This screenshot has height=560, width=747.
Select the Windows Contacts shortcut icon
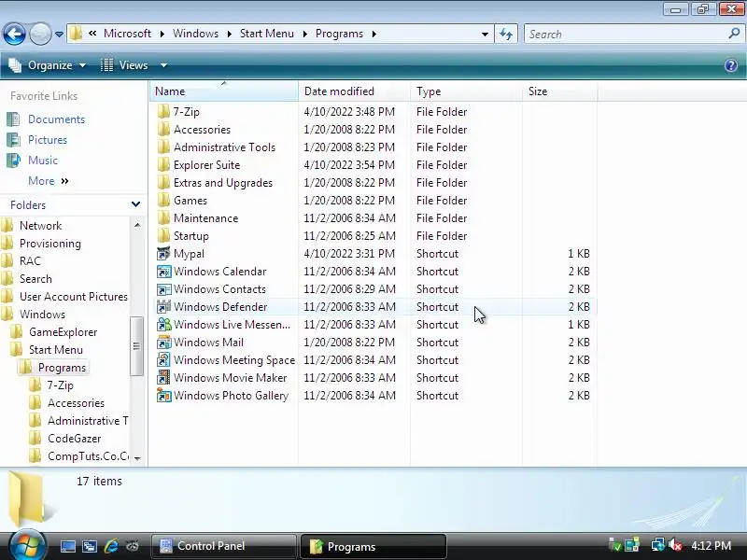(163, 289)
